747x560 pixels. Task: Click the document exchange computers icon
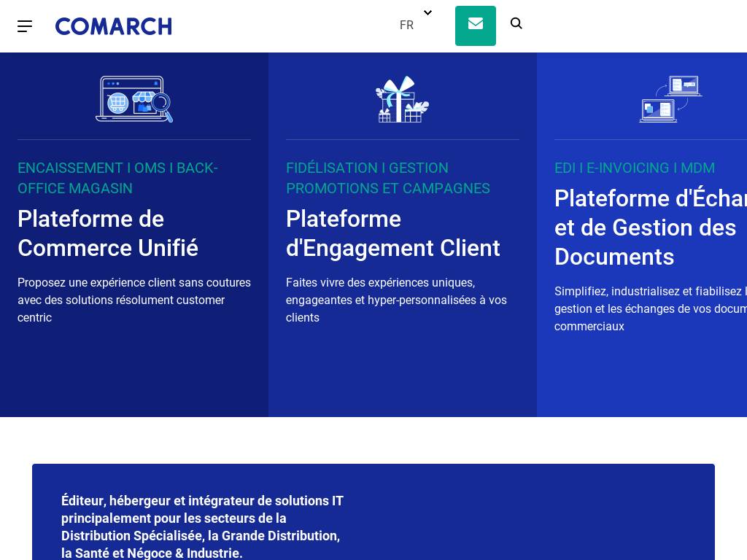pyautogui.click(x=670, y=99)
